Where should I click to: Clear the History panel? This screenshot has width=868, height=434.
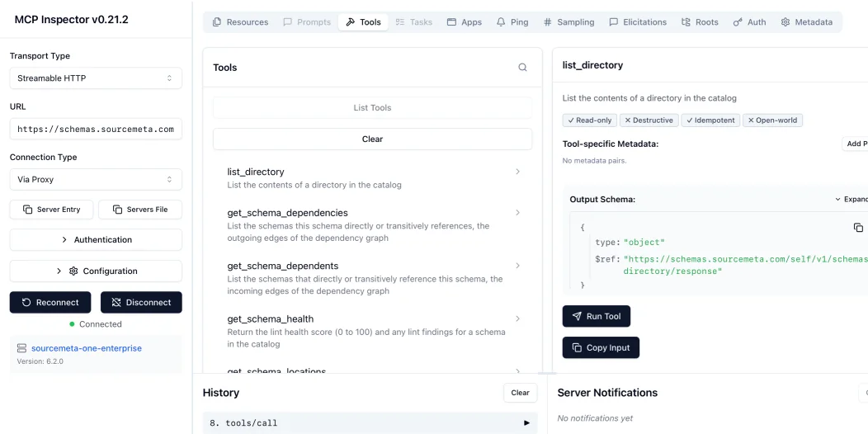(520, 393)
